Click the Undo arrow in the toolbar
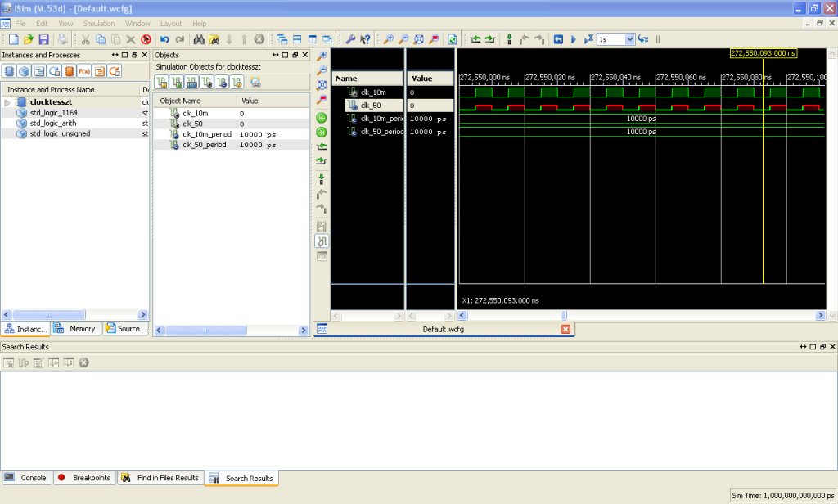This screenshot has height=504, width=838. coord(164,39)
